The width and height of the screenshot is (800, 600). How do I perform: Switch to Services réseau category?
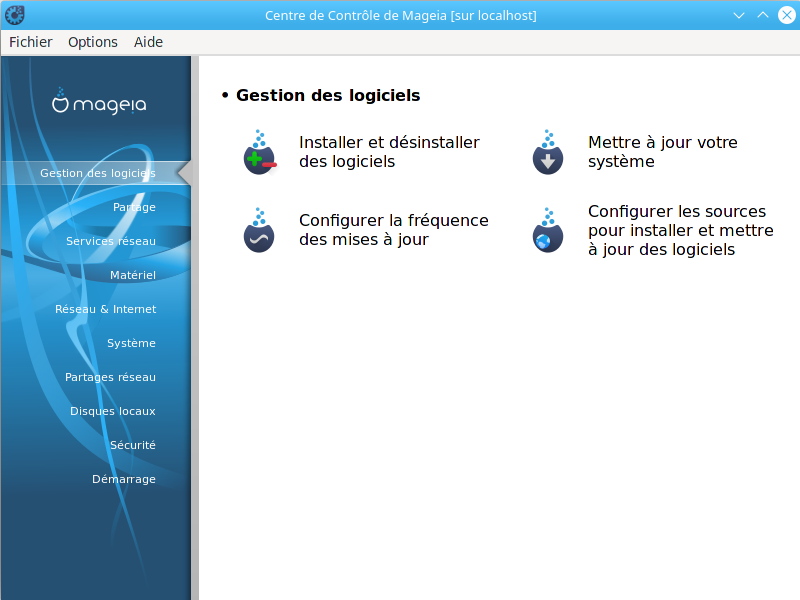point(111,241)
